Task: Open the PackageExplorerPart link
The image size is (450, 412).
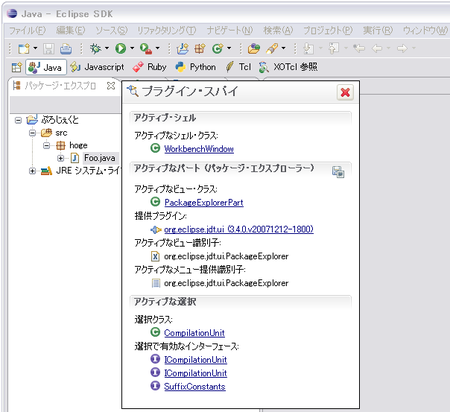Action: coord(204,202)
